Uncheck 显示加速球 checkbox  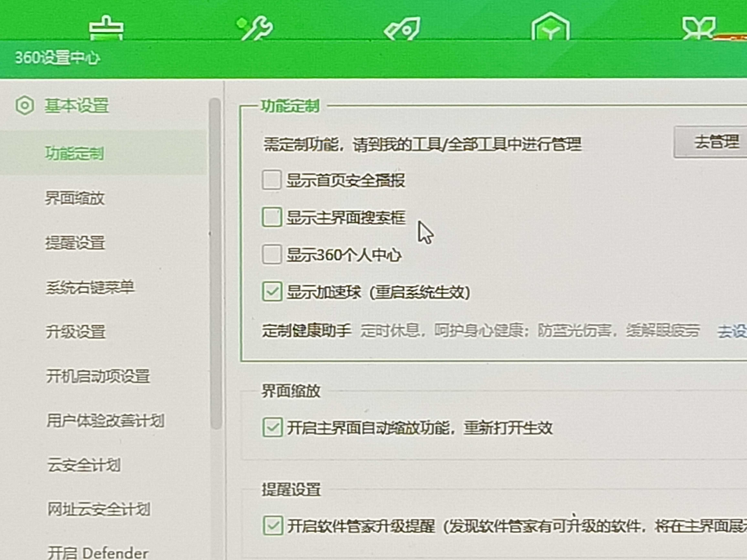pyautogui.click(x=272, y=291)
